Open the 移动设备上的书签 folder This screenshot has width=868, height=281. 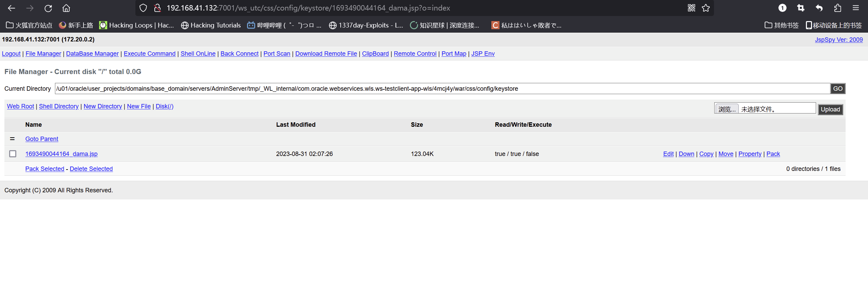click(834, 25)
